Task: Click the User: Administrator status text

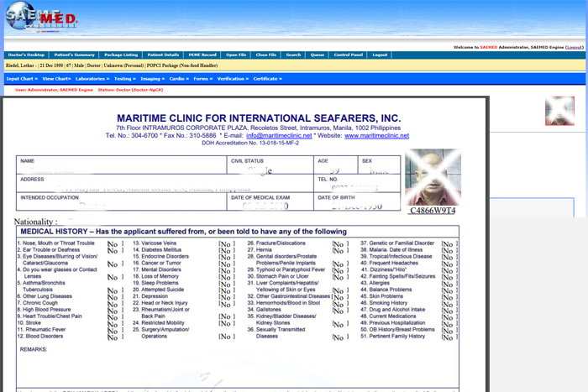Action: click(54, 90)
